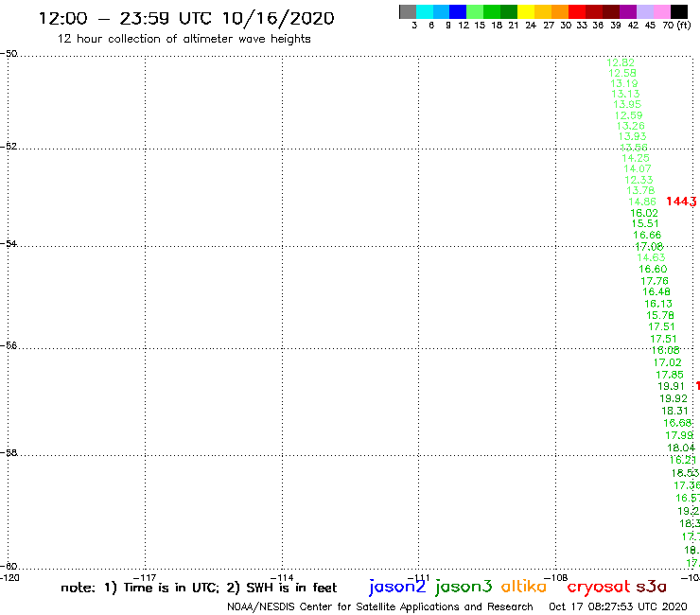700x615 pixels.
Task: Click the wave height reading 13.19
Action: [624, 83]
